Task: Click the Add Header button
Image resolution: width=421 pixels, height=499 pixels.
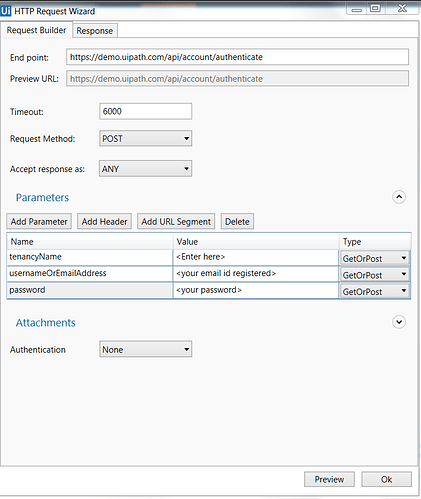Action: click(104, 221)
